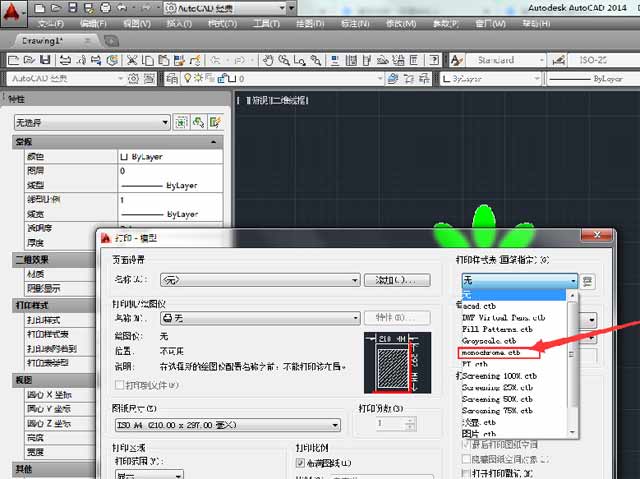Screen dimensions: 640x479
Task: Open the 工具(T) menu
Action: 266,24
